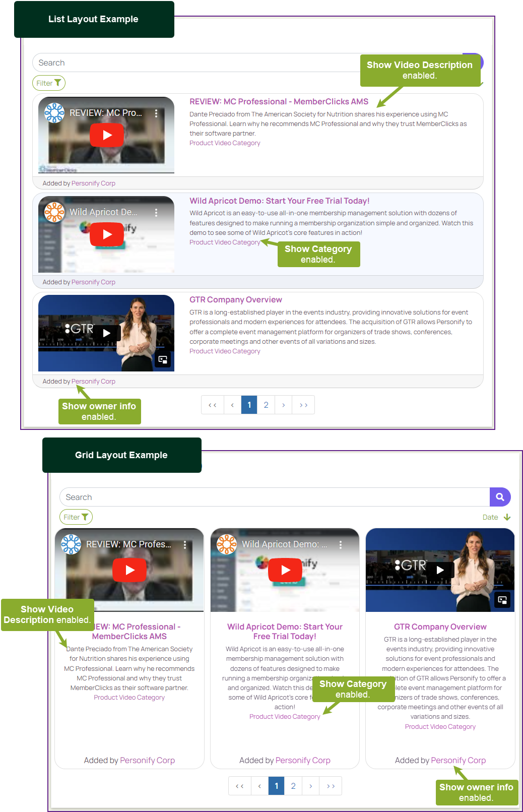Play the REVIEW: MC Profes video in grid layout
Screen dimensions: 523x812
pos(129,570)
